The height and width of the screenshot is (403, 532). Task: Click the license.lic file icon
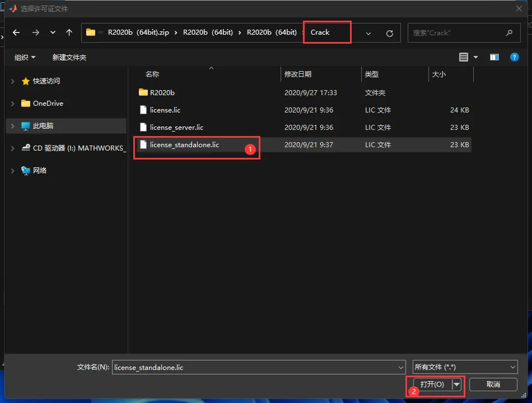143,110
